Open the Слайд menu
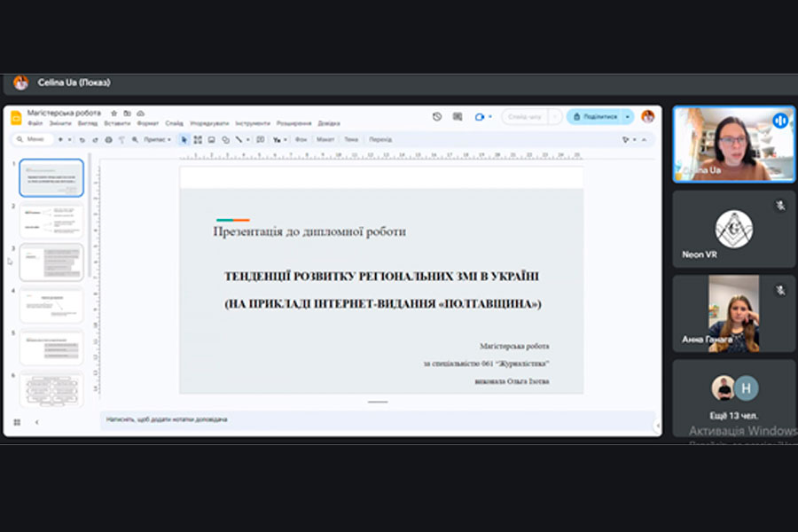798x532 pixels. [x=174, y=124]
